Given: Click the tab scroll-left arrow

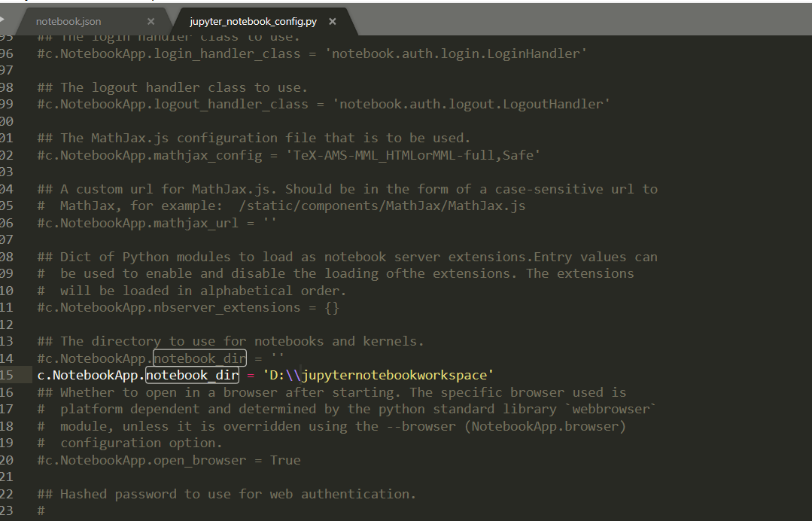Looking at the screenshot, I should click(2, 20).
